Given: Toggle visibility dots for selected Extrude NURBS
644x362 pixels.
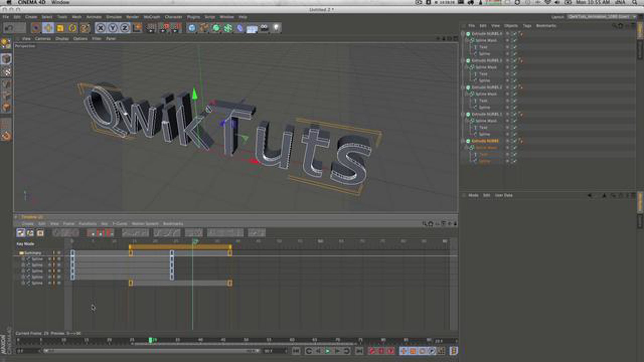Looking at the screenshot, I should 507,141.
